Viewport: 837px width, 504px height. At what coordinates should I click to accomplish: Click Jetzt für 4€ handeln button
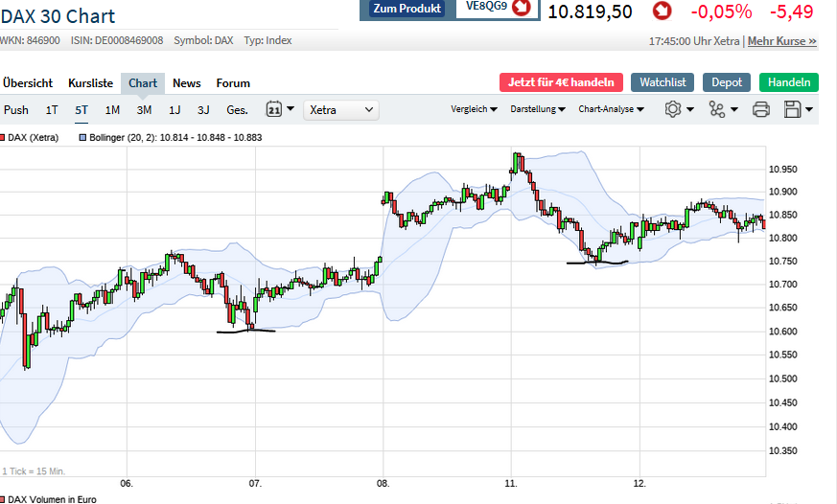(x=561, y=82)
